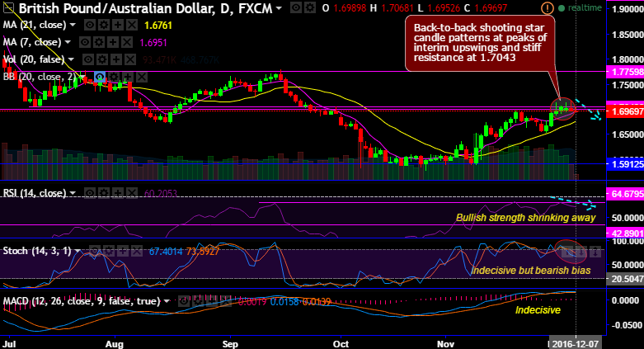Screen dimensions: 644x349
Task: Open dropdown next to FXCM symbol title
Action: (279, 7)
